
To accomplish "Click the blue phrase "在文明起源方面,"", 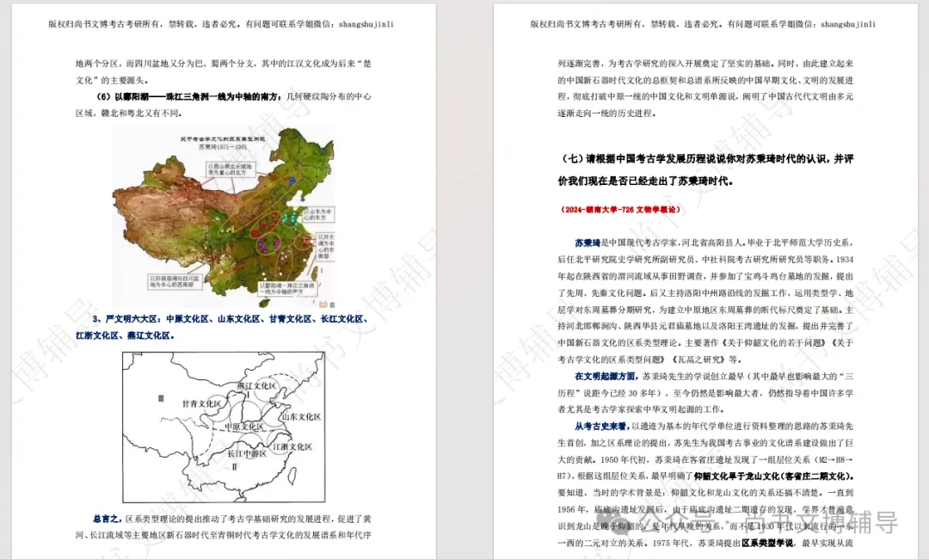I will pyautogui.click(x=606, y=376).
